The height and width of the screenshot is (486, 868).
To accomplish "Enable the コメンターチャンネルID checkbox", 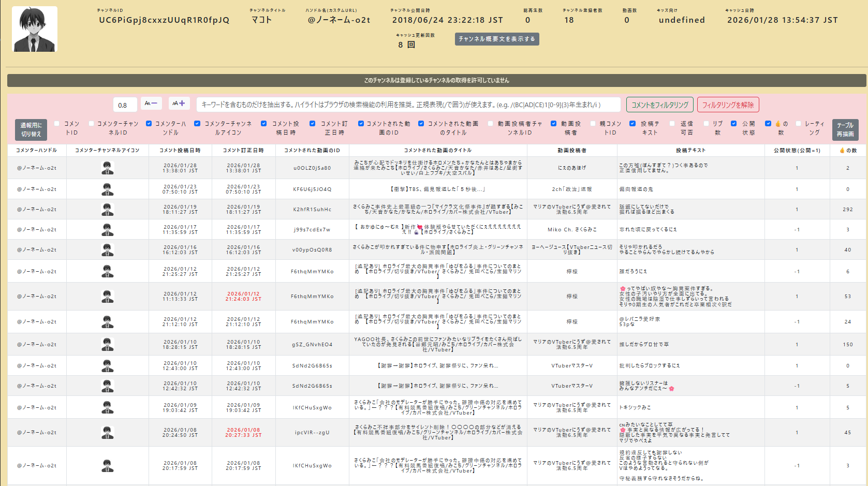I will click(x=91, y=124).
